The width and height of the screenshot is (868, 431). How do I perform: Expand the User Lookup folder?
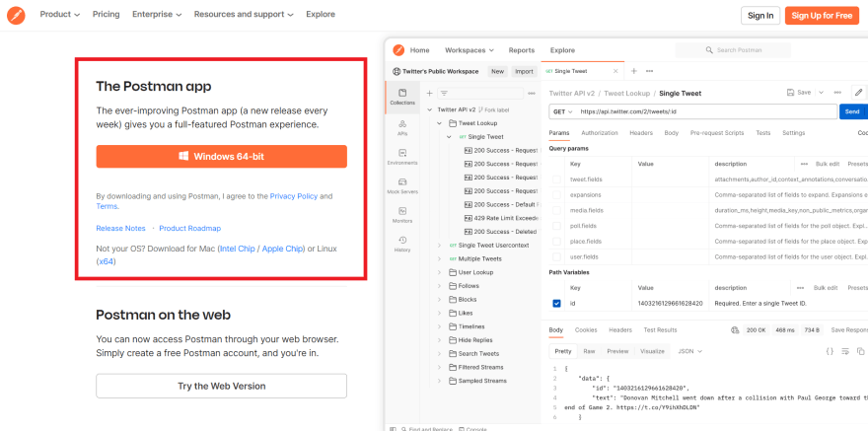pos(440,272)
